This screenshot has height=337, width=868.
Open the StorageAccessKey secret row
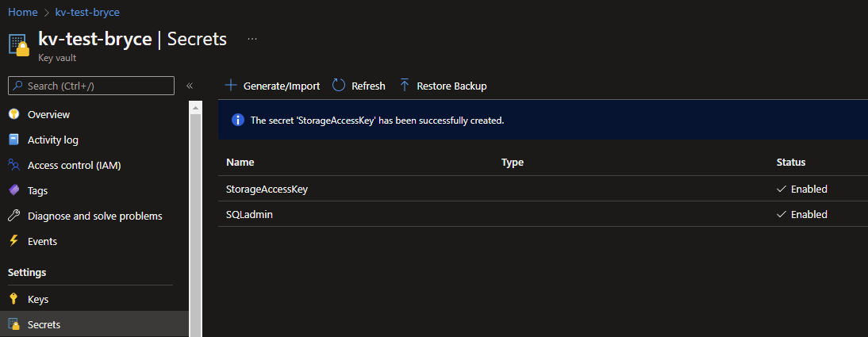(x=543, y=189)
